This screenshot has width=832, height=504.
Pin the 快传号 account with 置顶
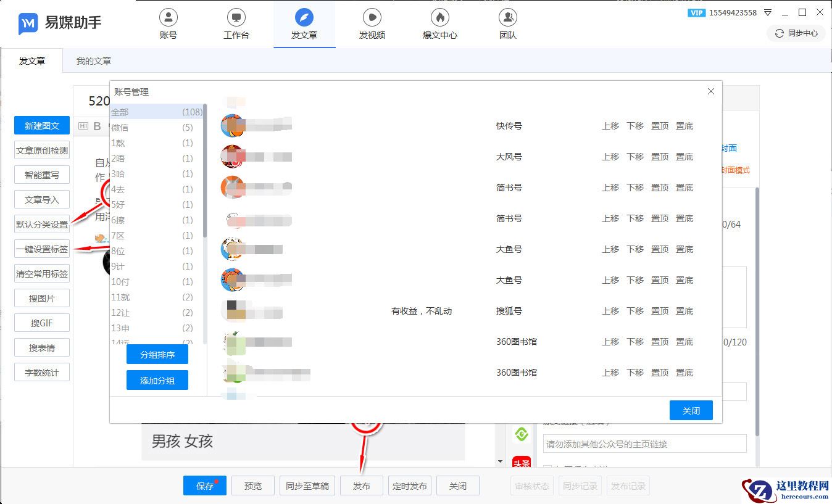(x=660, y=126)
